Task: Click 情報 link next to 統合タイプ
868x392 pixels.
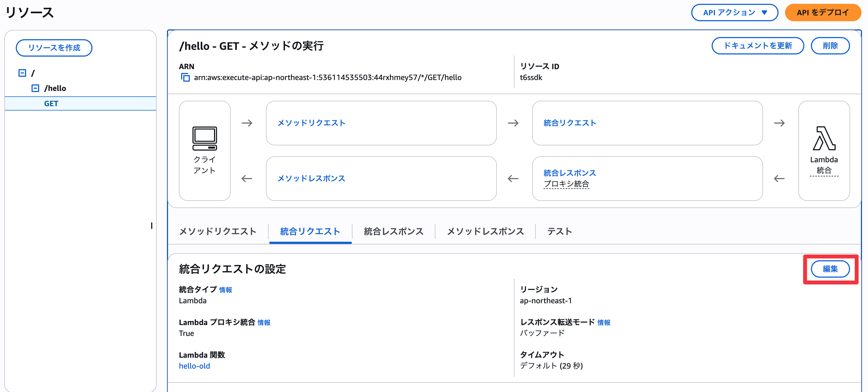Action: 225,290
